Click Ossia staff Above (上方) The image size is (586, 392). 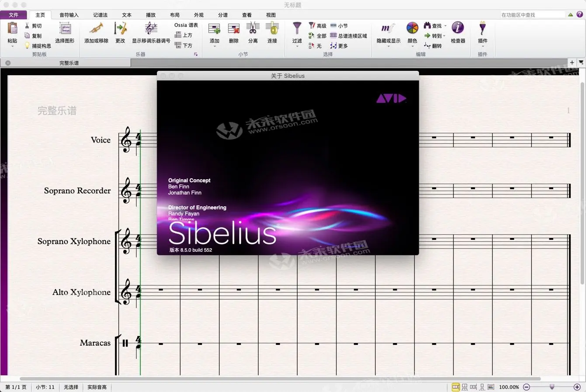pyautogui.click(x=184, y=35)
